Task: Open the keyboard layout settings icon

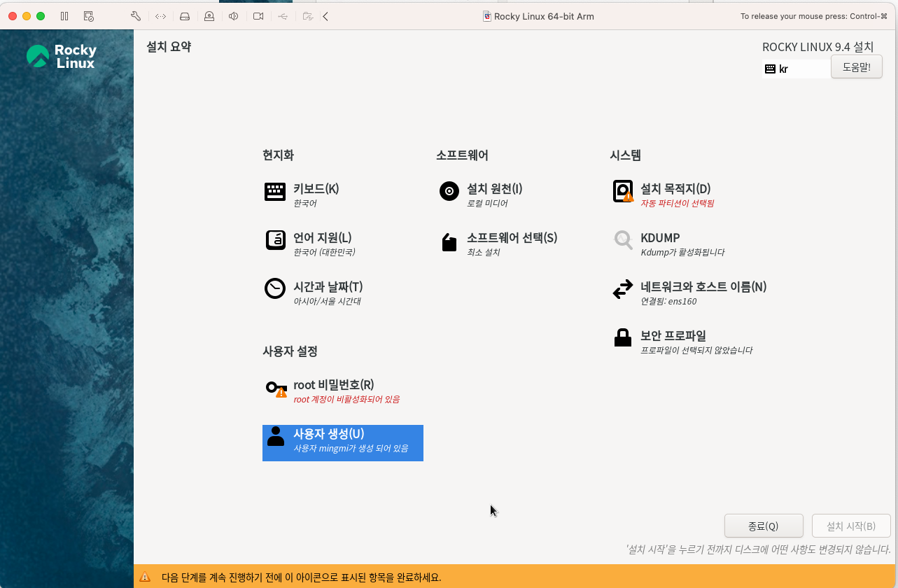Action: pyautogui.click(x=275, y=192)
